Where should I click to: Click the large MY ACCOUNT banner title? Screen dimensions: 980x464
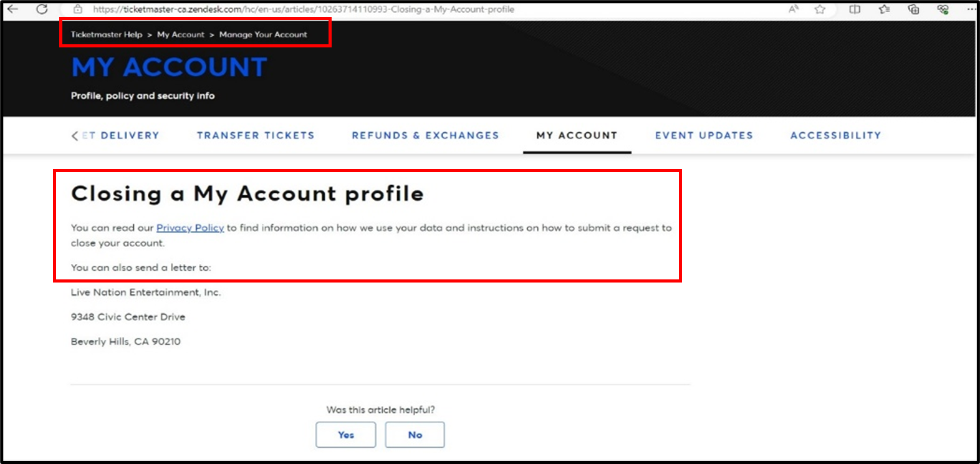pos(169,67)
